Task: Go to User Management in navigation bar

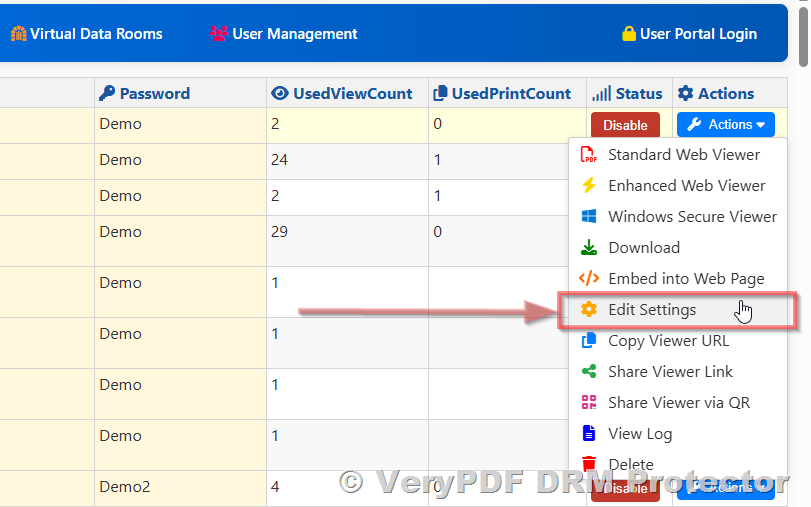Action: [283, 34]
